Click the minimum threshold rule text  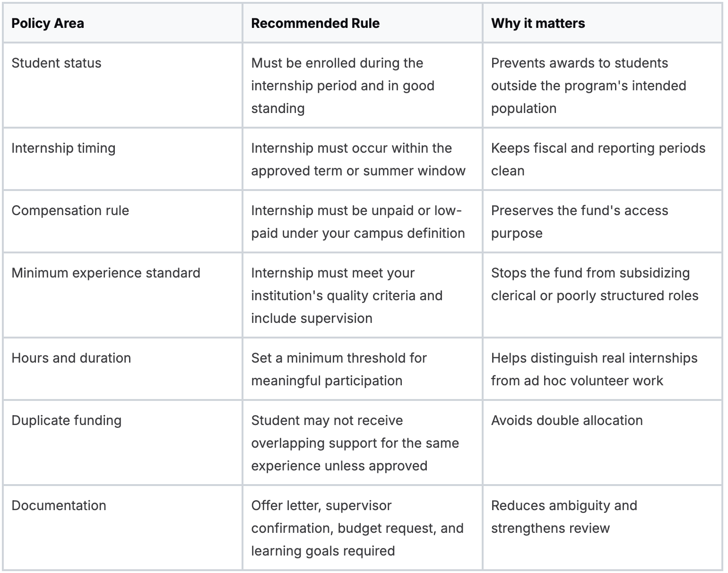[339, 369]
